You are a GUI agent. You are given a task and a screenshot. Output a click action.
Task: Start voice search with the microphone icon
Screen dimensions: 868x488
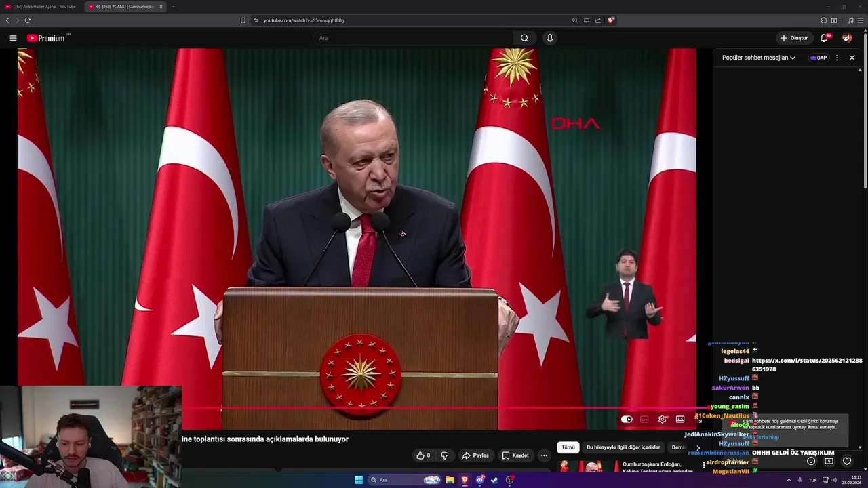click(550, 38)
